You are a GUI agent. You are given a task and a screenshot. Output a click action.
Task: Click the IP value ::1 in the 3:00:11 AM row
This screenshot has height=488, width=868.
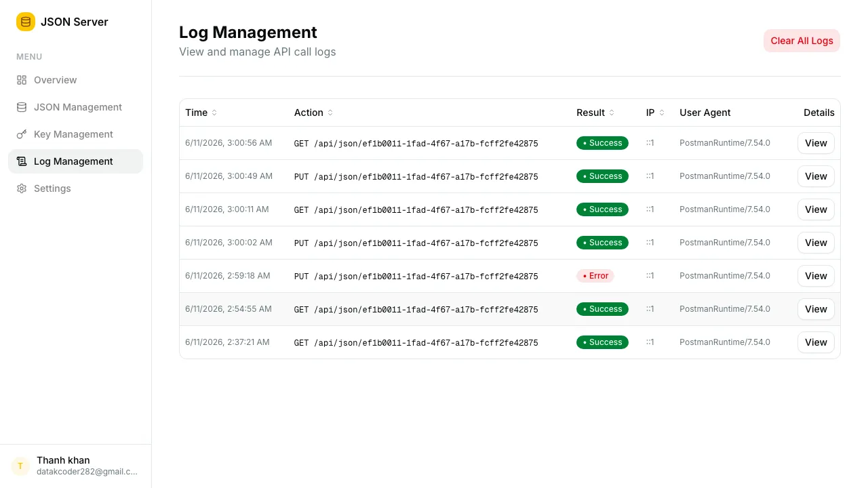(x=650, y=209)
